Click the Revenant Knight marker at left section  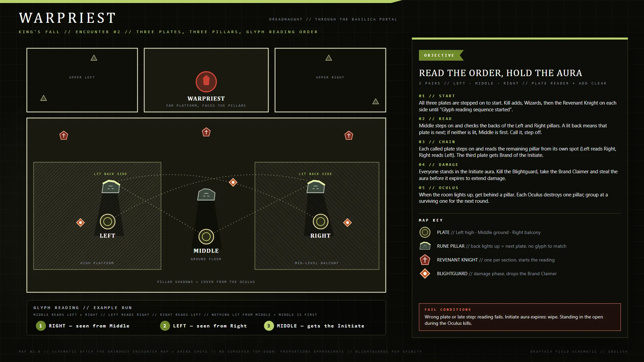pyautogui.click(x=64, y=135)
